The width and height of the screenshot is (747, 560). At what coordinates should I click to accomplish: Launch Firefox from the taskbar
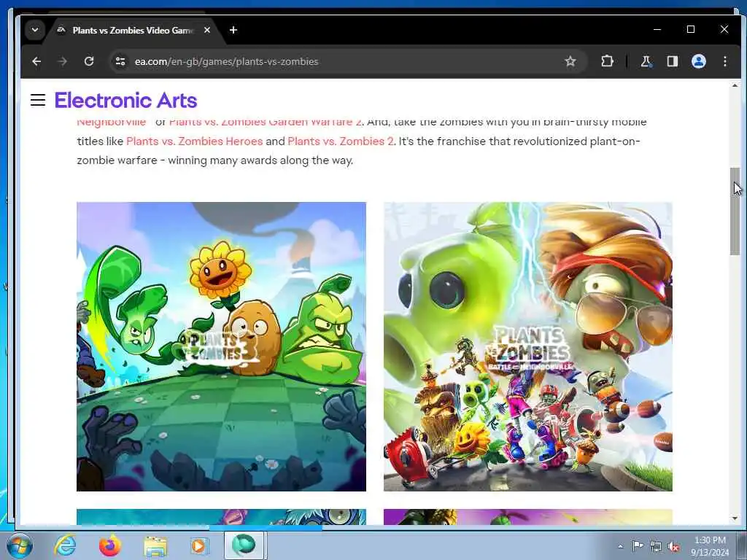pos(110,545)
